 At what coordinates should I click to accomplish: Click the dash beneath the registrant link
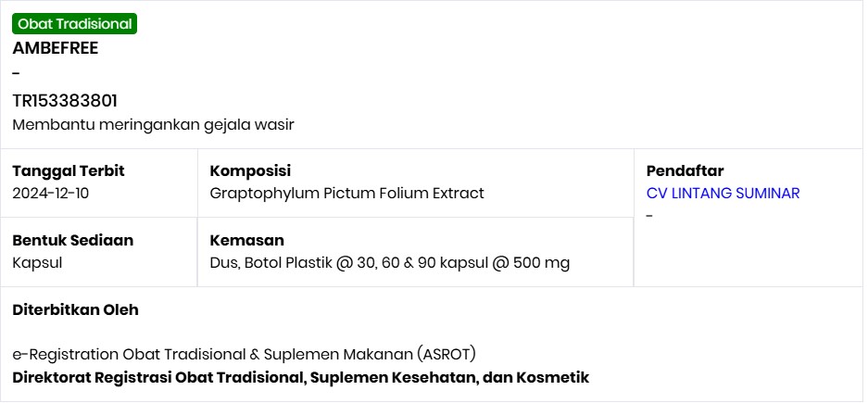[x=650, y=216]
